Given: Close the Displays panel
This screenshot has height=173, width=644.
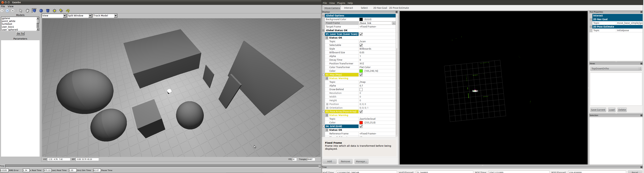Looking at the screenshot, I should point(396,12).
